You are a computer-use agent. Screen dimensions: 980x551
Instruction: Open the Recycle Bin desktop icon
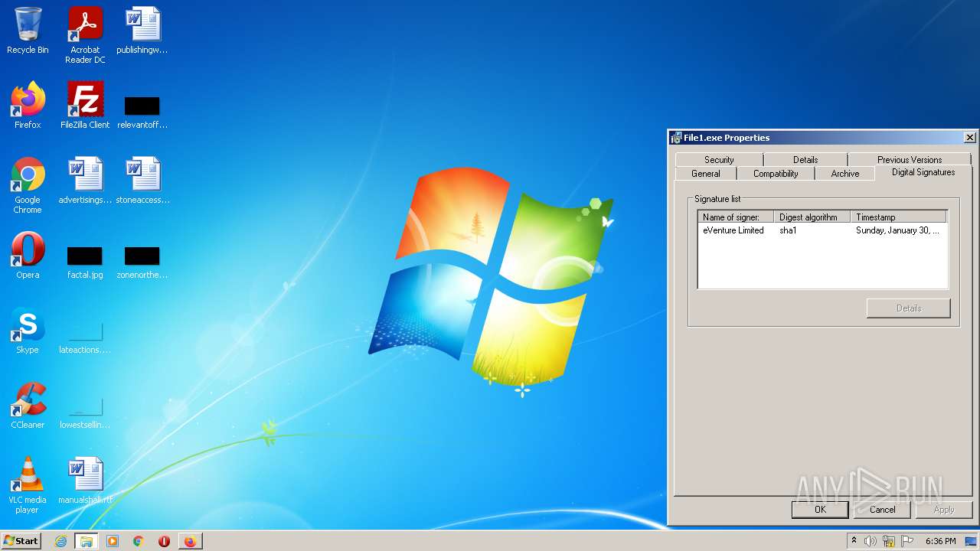pos(28,31)
